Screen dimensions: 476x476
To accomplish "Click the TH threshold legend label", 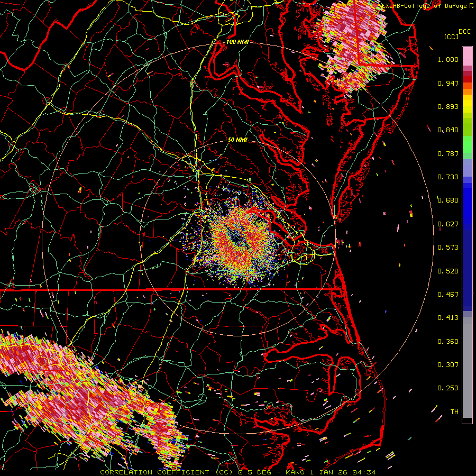I will (454, 412).
